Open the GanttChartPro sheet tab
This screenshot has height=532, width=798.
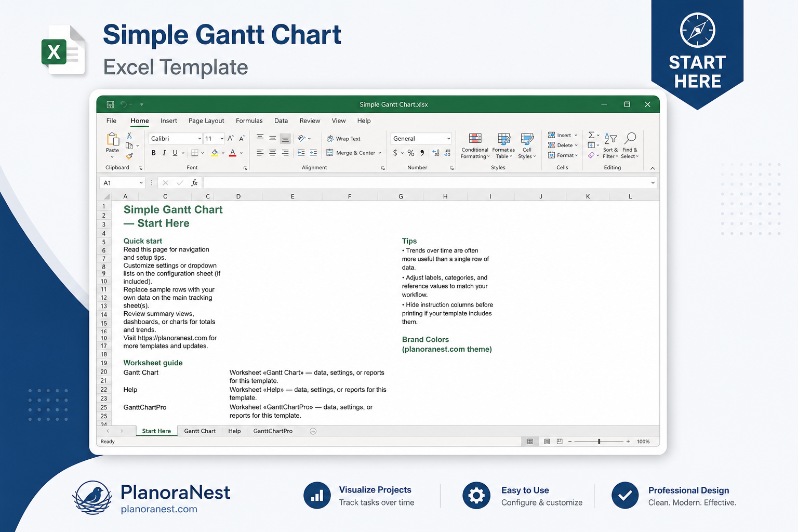[x=273, y=431]
